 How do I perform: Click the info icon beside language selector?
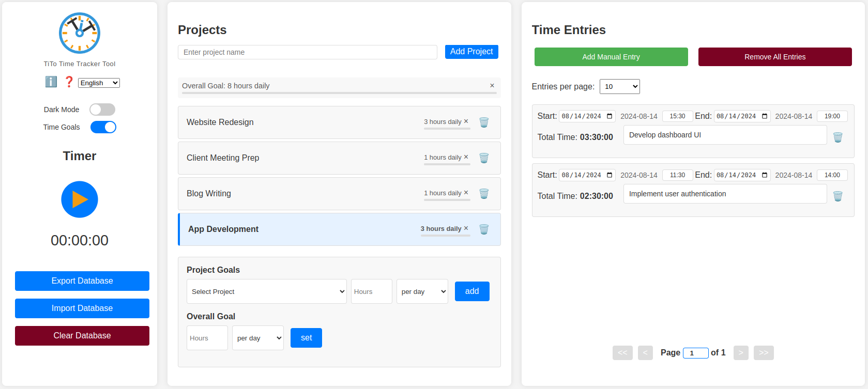(51, 82)
